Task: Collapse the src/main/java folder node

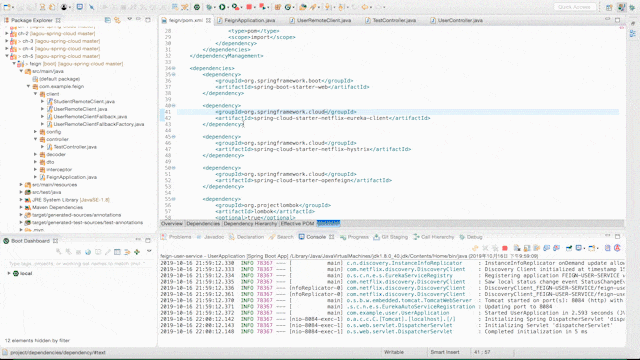Action: (x=21, y=71)
